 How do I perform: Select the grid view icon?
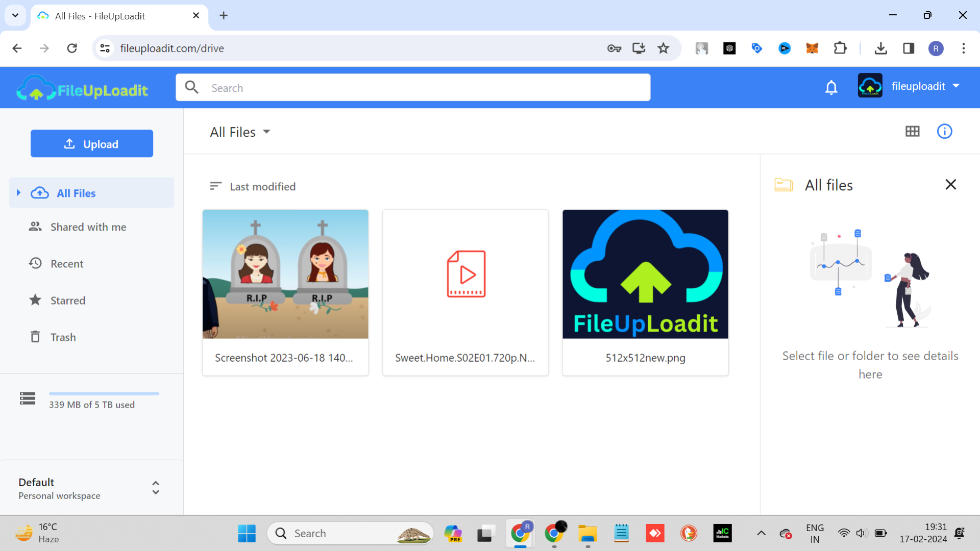(913, 131)
